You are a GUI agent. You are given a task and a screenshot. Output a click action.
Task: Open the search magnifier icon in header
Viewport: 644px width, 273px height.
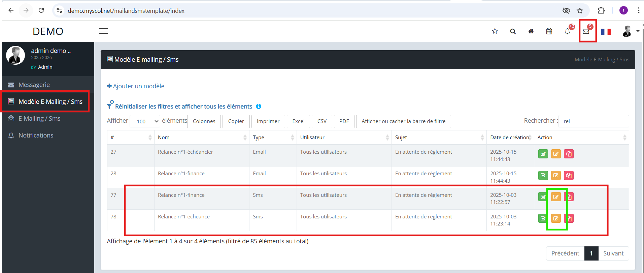(x=513, y=31)
